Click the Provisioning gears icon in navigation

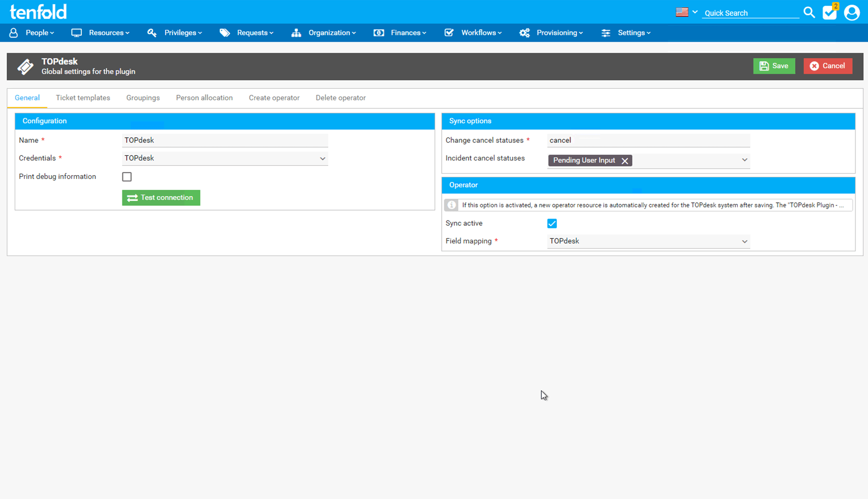pos(524,32)
